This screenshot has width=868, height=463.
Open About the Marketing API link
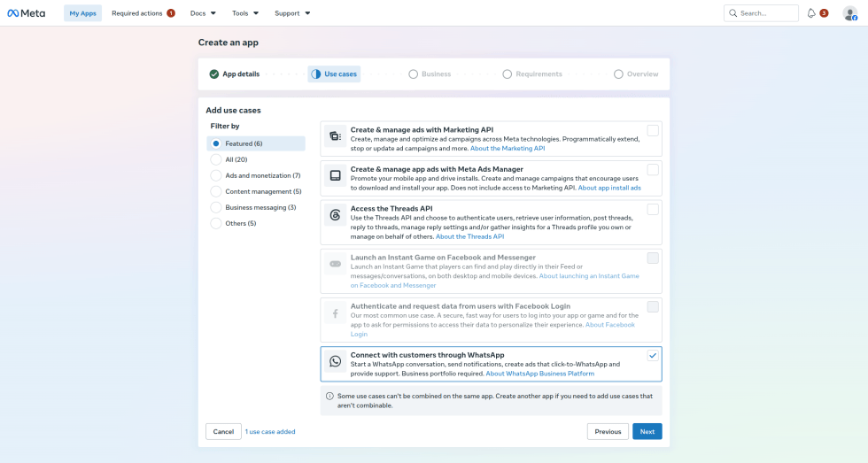[508, 148]
